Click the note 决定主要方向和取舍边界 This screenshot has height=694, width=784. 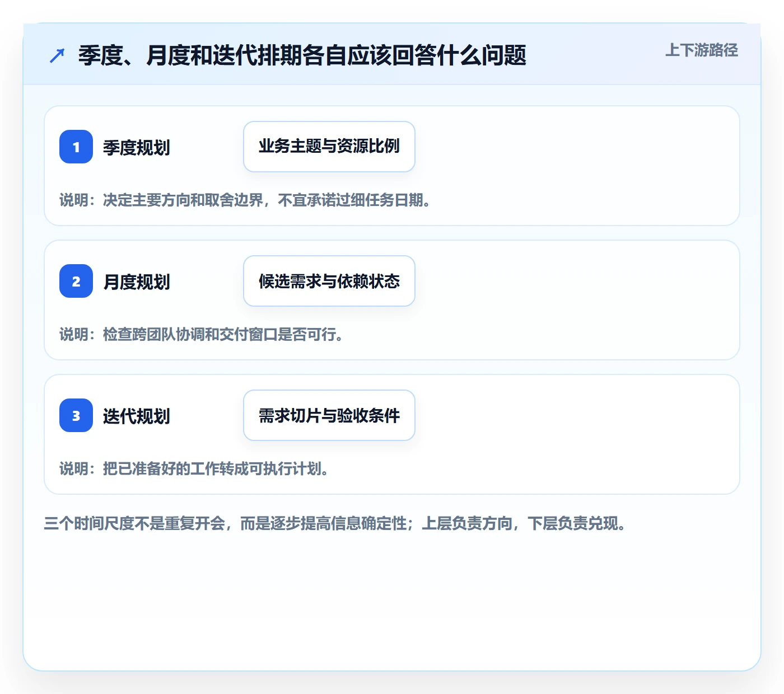click(x=183, y=200)
